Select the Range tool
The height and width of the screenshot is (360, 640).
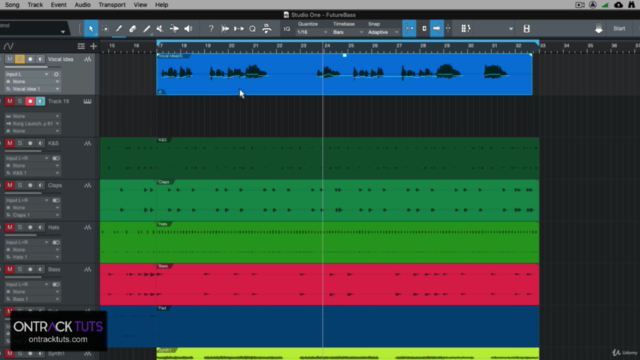[105, 29]
